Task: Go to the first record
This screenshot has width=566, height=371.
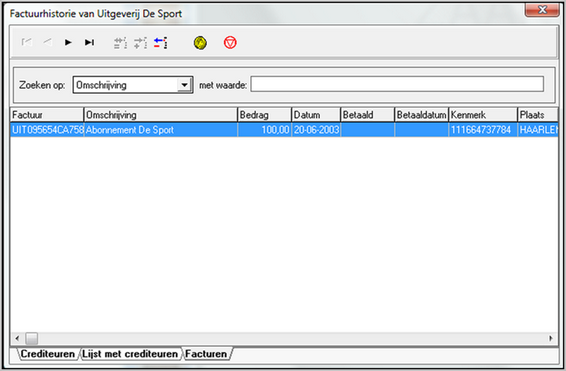Action: [27, 43]
